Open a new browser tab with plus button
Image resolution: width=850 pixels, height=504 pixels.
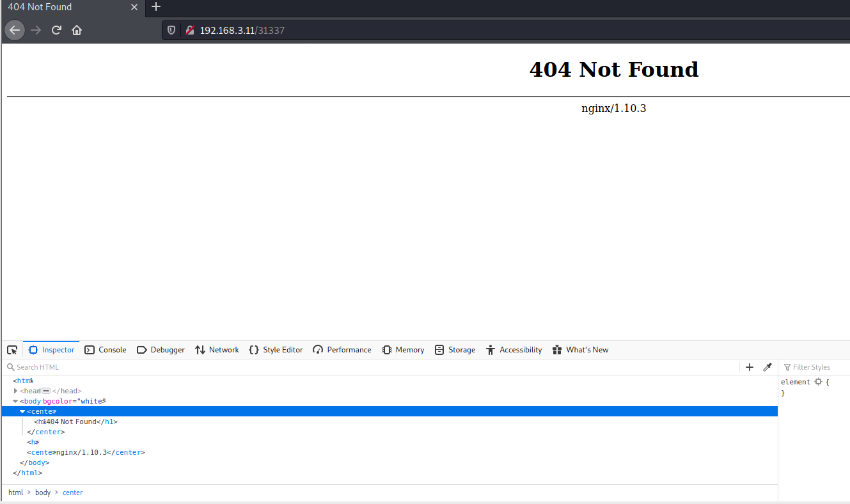pyautogui.click(x=156, y=8)
